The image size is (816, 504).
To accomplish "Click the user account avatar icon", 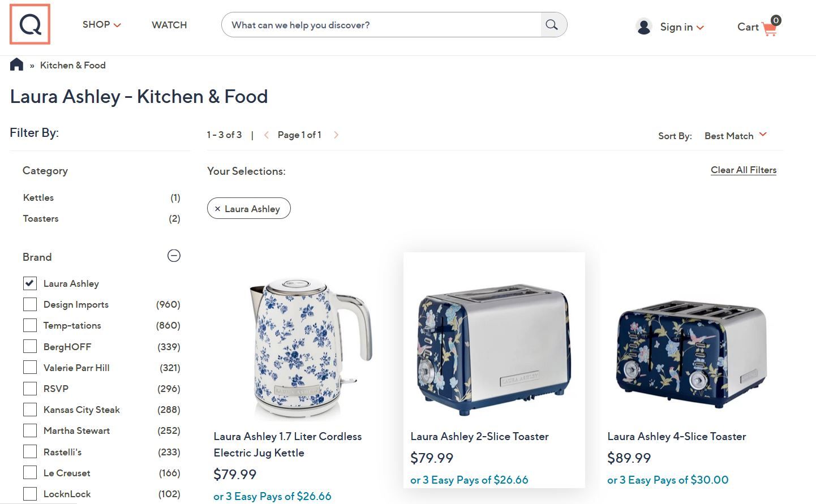I will pos(643,26).
